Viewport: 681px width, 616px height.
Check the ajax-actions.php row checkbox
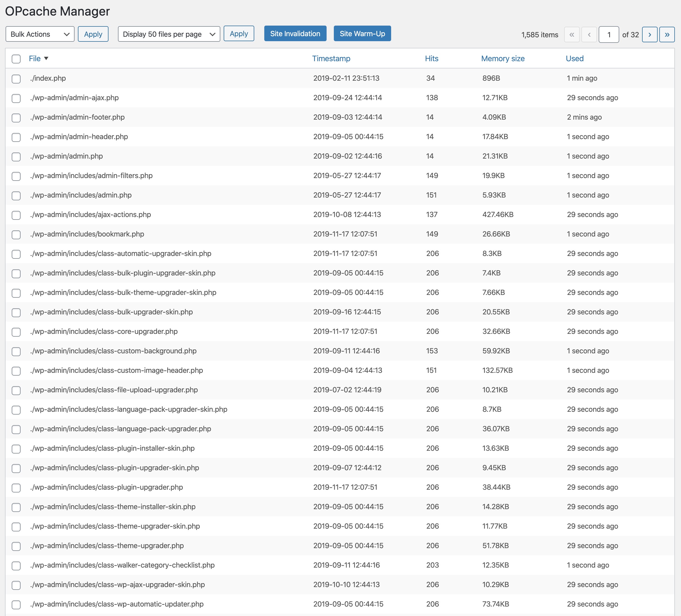[16, 215]
